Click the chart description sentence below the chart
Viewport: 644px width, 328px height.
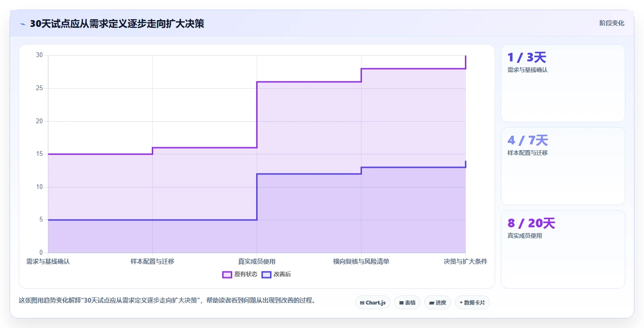(167, 301)
